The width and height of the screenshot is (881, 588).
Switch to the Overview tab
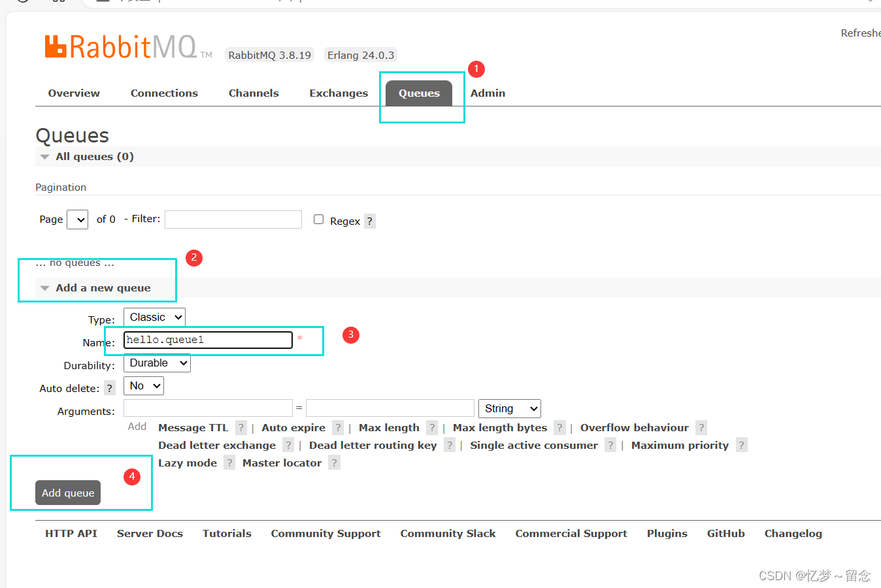[73, 93]
